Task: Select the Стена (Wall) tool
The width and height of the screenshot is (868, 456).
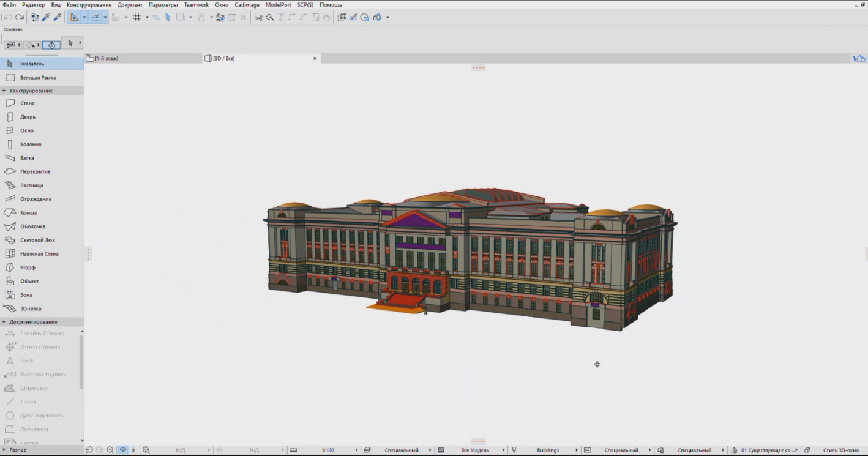Action: tap(27, 103)
